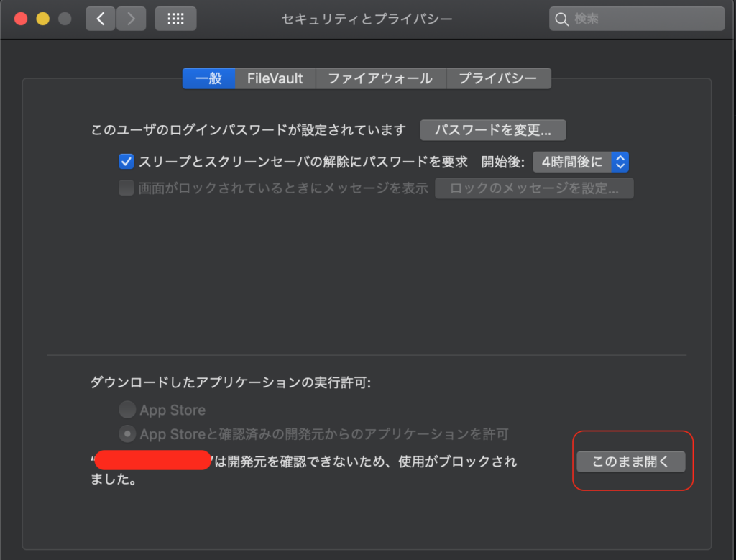The image size is (736, 560).
Task: Click the gray zoom window button
Action: [65, 19]
